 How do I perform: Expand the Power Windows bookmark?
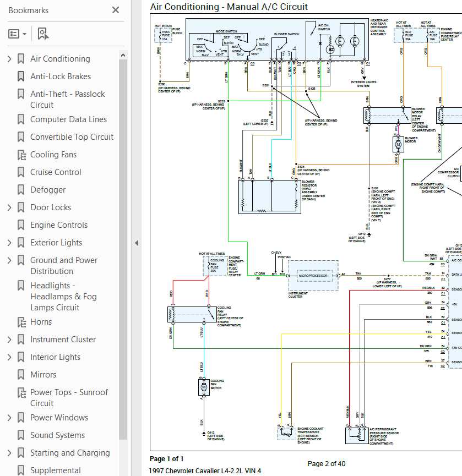coord(9,418)
